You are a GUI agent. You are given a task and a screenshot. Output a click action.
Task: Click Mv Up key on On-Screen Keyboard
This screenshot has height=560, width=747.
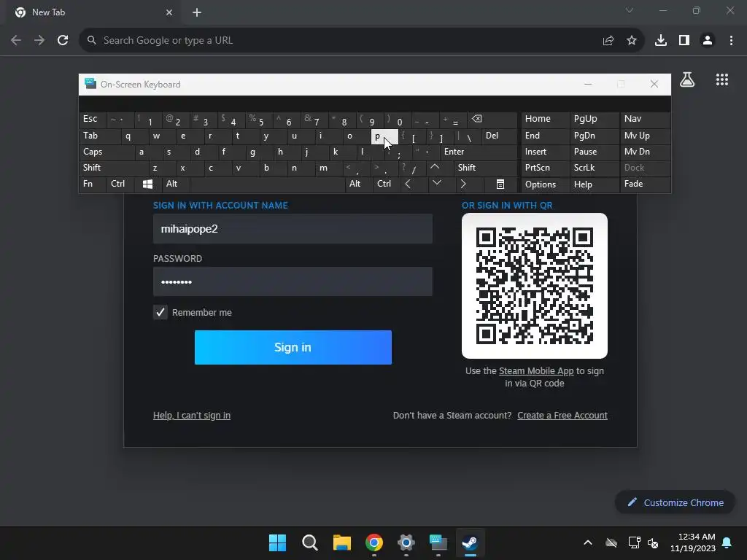pos(645,136)
